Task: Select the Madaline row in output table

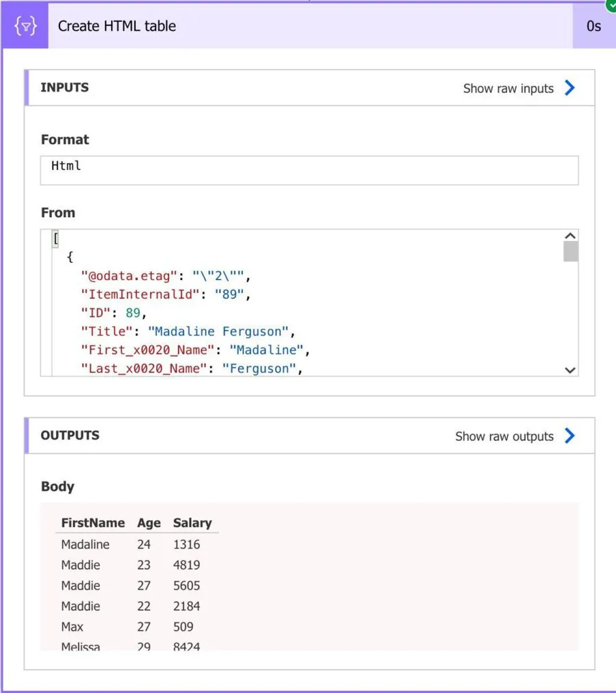Action: pyautogui.click(x=85, y=544)
